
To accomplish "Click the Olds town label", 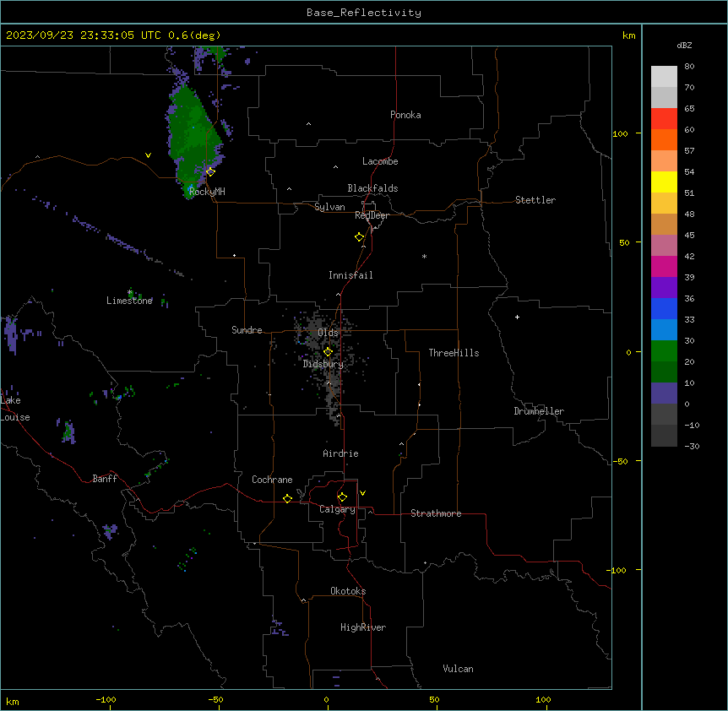I will coord(328,333).
